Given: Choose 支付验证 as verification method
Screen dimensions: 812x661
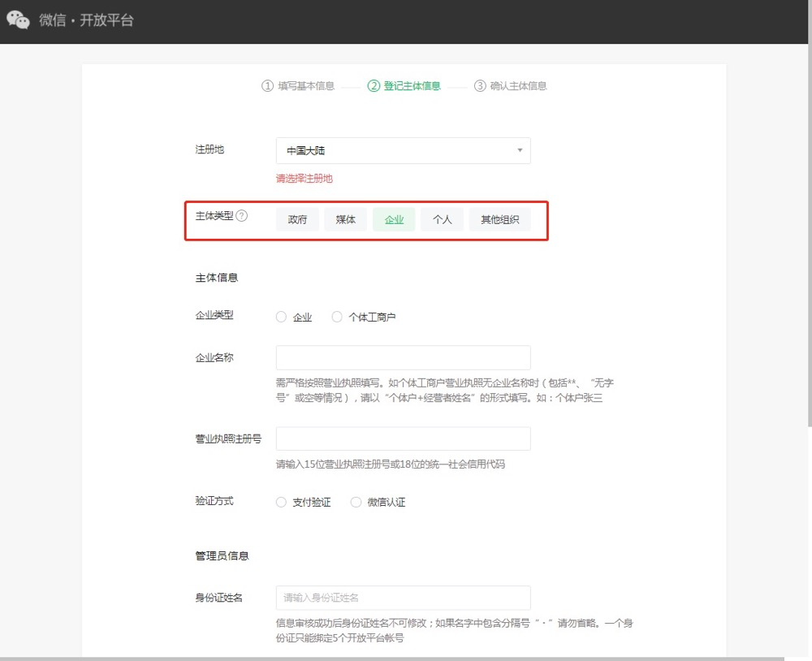Looking at the screenshot, I should 280,502.
